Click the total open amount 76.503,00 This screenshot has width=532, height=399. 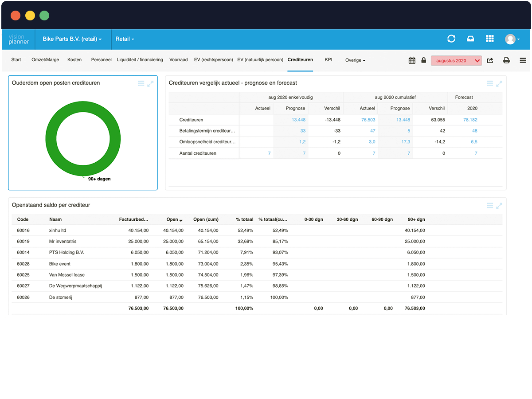coord(173,308)
